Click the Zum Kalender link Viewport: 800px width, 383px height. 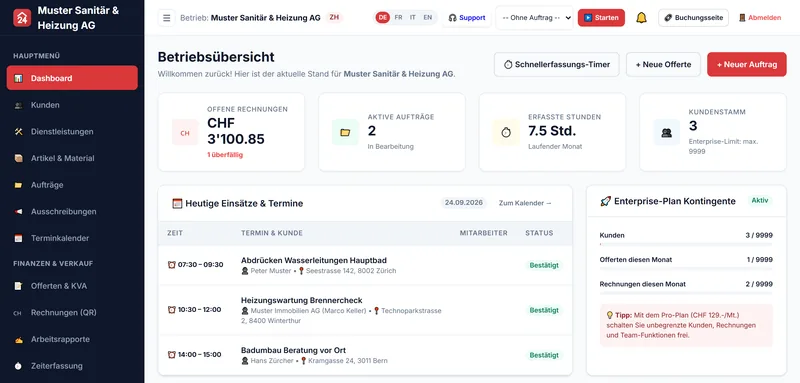coord(525,203)
